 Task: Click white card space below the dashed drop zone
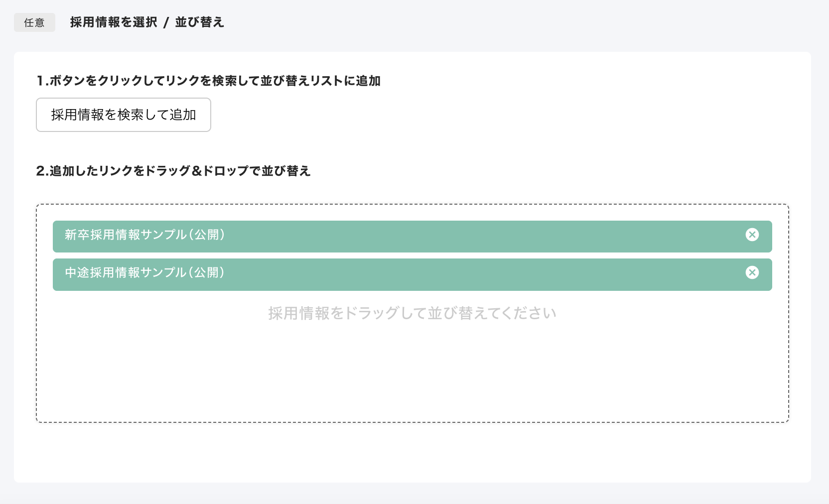click(412, 452)
